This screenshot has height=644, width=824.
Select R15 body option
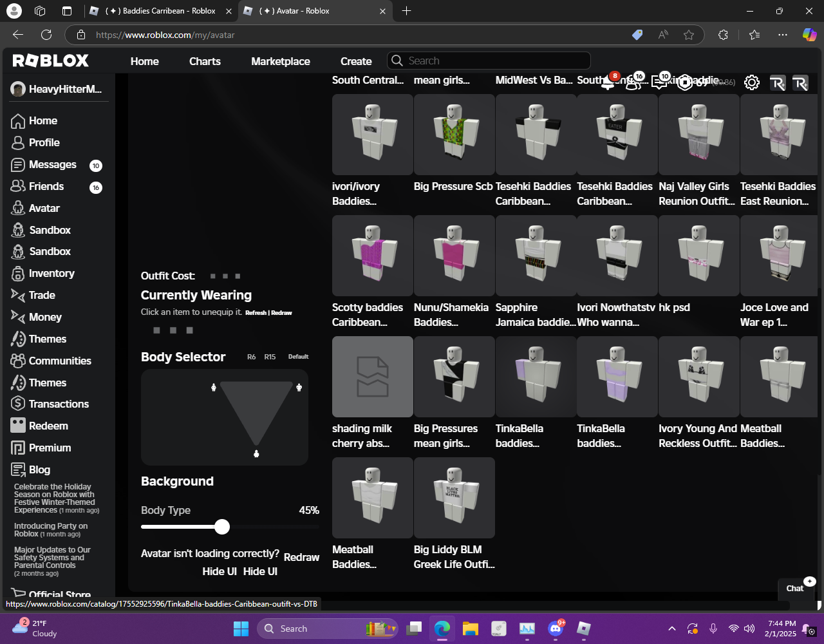[x=270, y=357]
